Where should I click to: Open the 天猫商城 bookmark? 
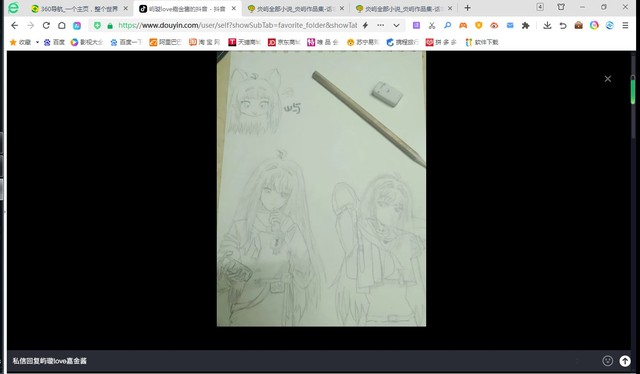pyautogui.click(x=244, y=42)
